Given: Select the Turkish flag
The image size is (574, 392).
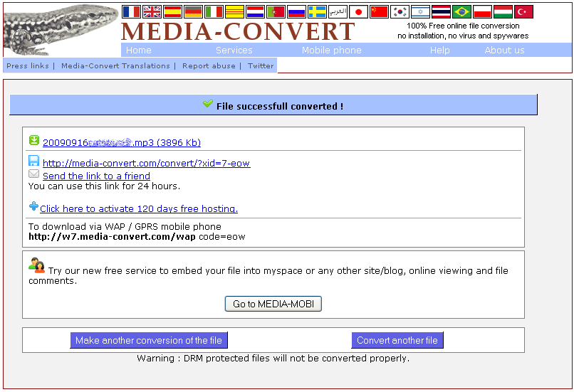Looking at the screenshot, I should pos(523,11).
